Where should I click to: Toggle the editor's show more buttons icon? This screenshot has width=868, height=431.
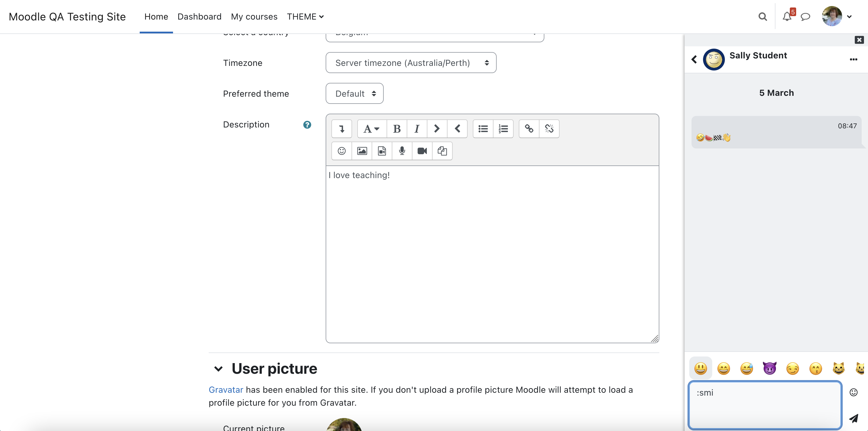[342, 129]
